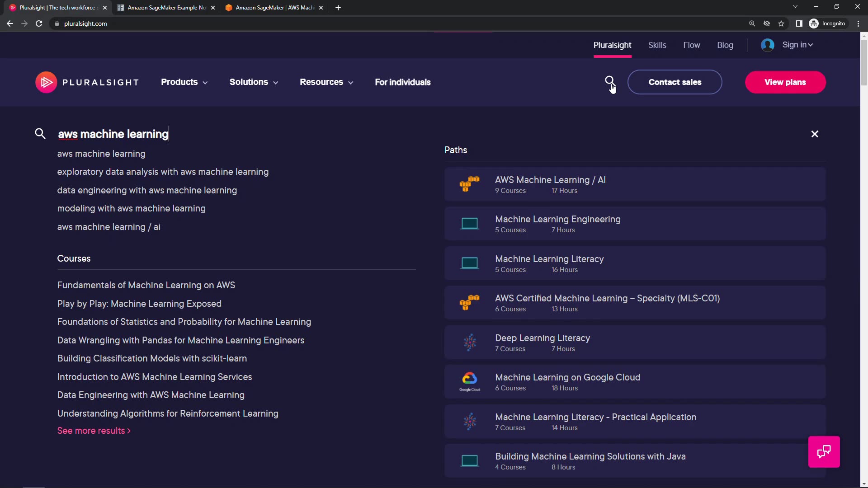Click the AWS Machine Learning / AI path icon
Screen dimensions: 868x488
coord(469,184)
